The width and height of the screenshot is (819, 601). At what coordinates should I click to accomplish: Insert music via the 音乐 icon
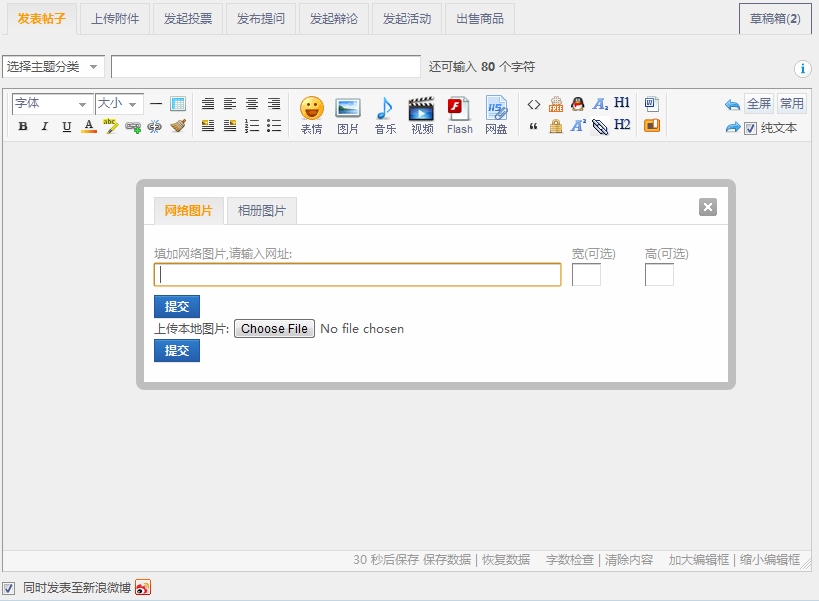[384, 115]
